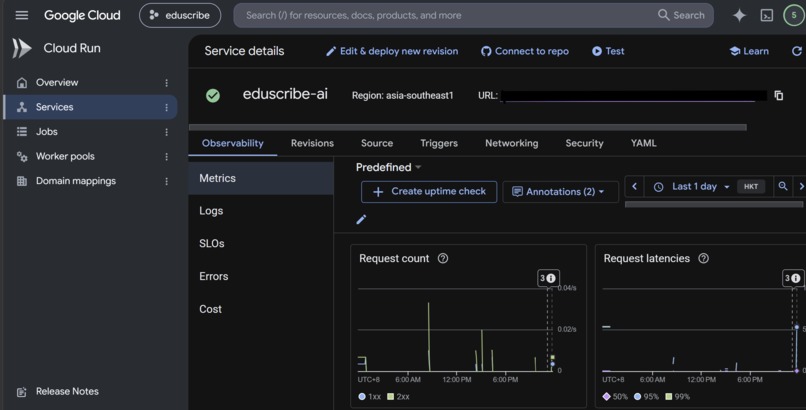Screen dimensions: 806x410
Task: Copy the service URL
Action: 779,96
